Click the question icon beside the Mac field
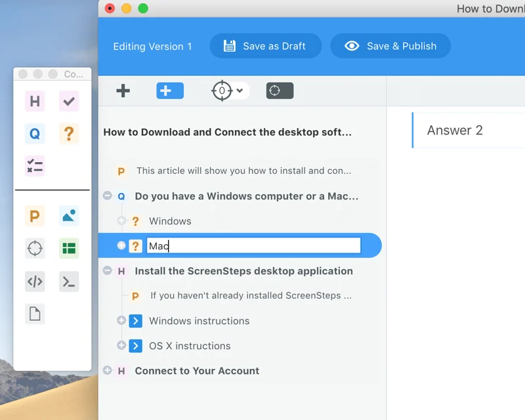Image resolution: width=525 pixels, height=420 pixels. [x=136, y=246]
